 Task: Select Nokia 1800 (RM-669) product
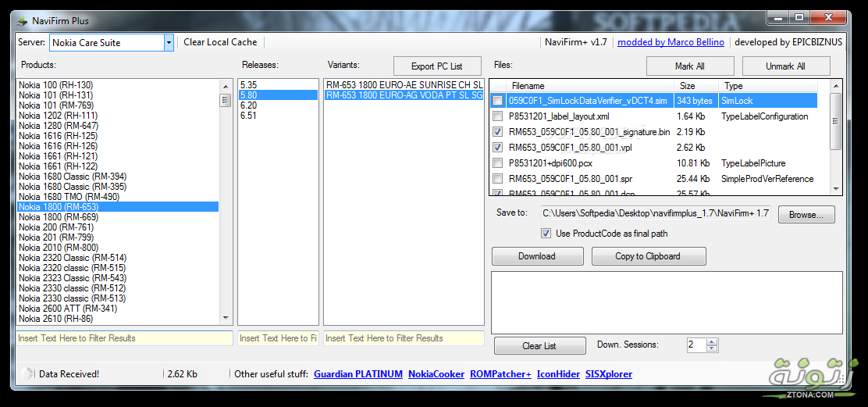(x=118, y=217)
